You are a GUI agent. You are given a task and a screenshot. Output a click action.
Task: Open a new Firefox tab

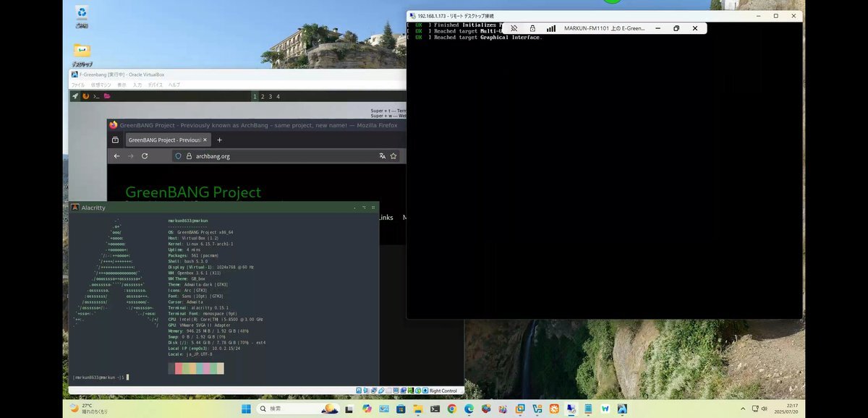coord(220,140)
